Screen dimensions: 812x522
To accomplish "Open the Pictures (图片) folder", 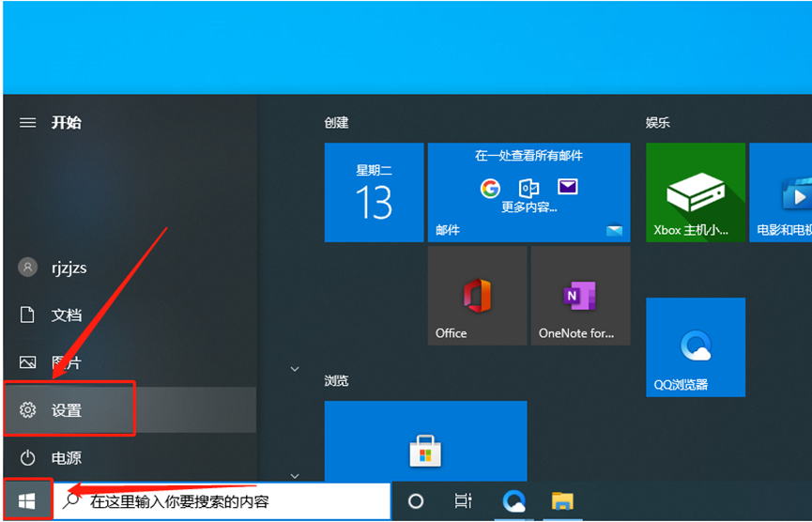I will [66, 362].
